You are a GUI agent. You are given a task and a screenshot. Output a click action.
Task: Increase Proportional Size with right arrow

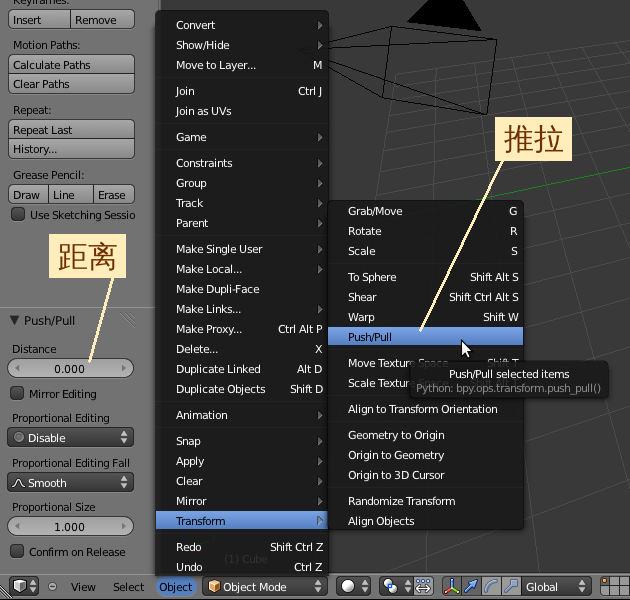point(124,526)
